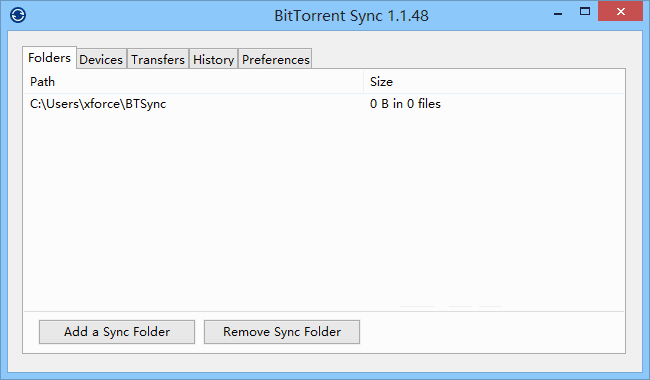Open the Preferences tab
The image size is (650, 380).
point(276,59)
